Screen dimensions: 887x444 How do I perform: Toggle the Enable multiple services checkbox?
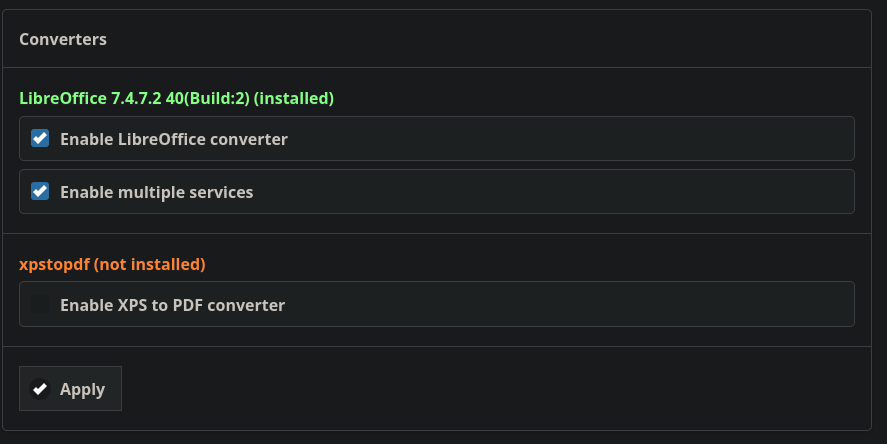click(40, 191)
